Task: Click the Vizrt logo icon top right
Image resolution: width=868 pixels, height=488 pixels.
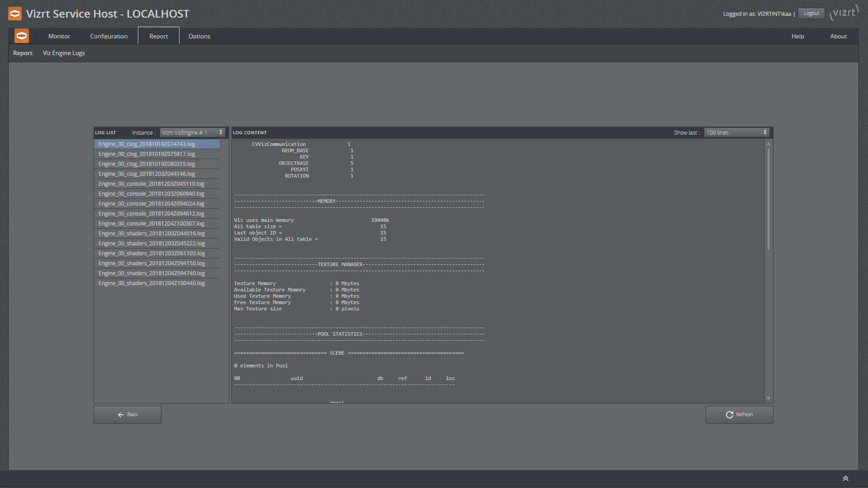Action: 847,13
